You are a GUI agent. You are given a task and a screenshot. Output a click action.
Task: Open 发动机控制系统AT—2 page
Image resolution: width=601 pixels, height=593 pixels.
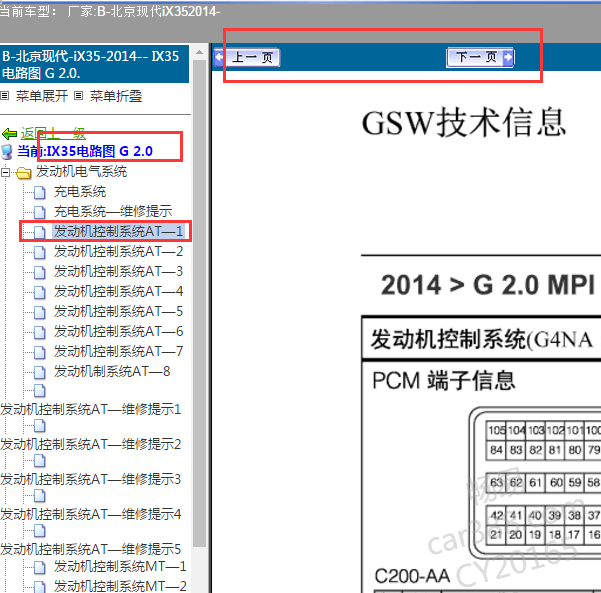click(118, 251)
